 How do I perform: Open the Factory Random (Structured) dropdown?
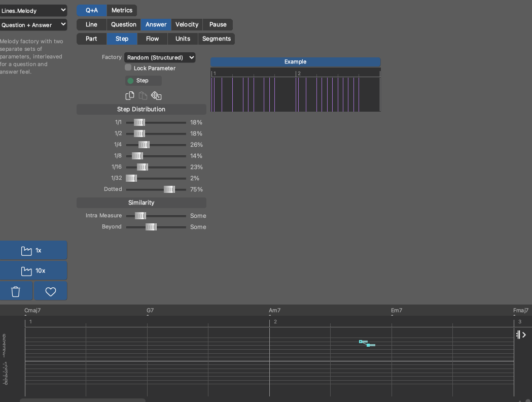(x=160, y=57)
